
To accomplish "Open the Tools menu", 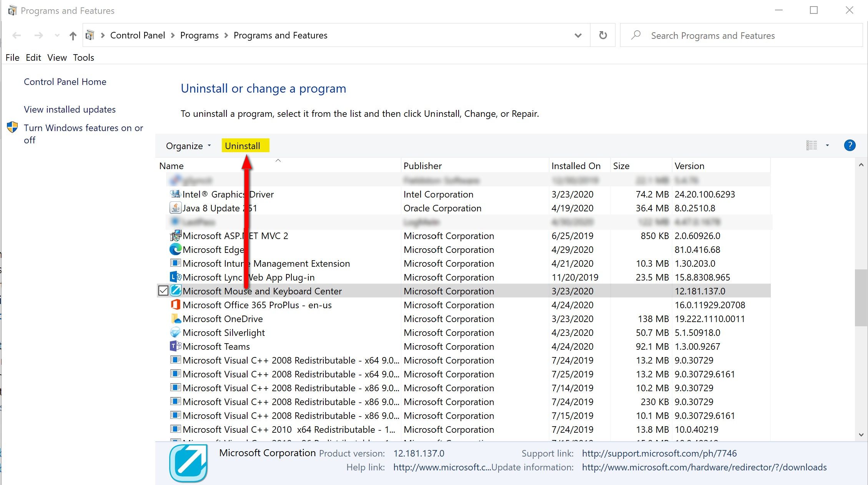I will (83, 58).
